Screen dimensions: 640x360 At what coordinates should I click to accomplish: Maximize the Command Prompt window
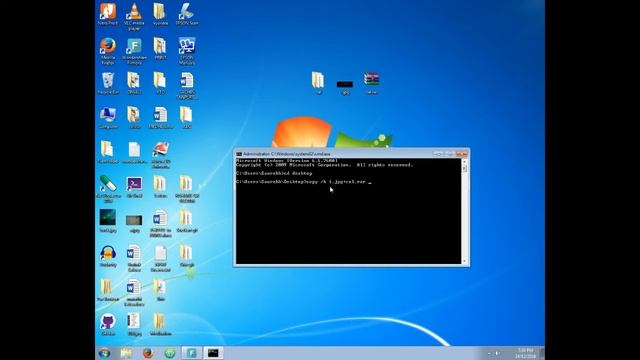tap(449, 153)
